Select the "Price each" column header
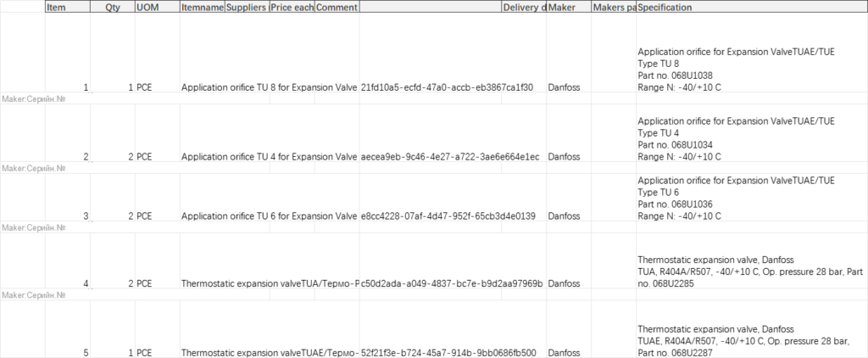868x358 pixels. 292,8
